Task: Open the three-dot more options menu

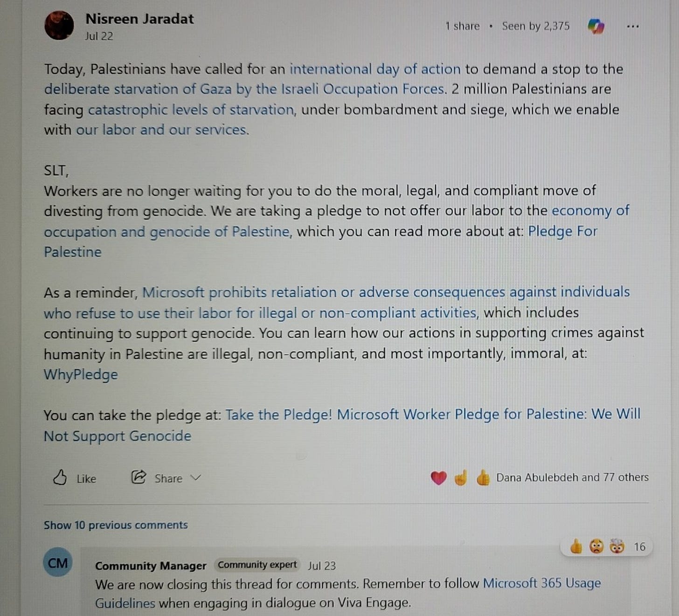Action: (633, 27)
